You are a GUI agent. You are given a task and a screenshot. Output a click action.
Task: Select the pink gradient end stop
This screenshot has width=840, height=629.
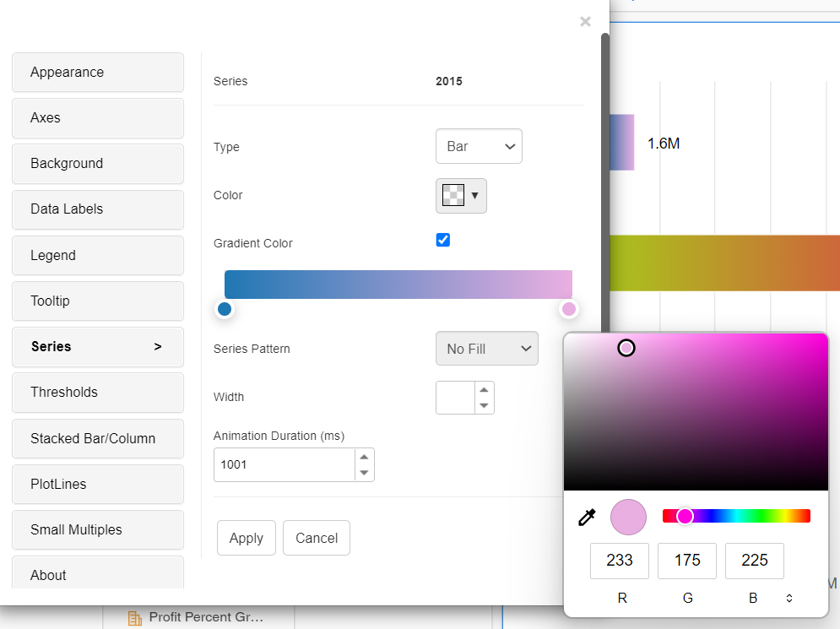(x=568, y=309)
